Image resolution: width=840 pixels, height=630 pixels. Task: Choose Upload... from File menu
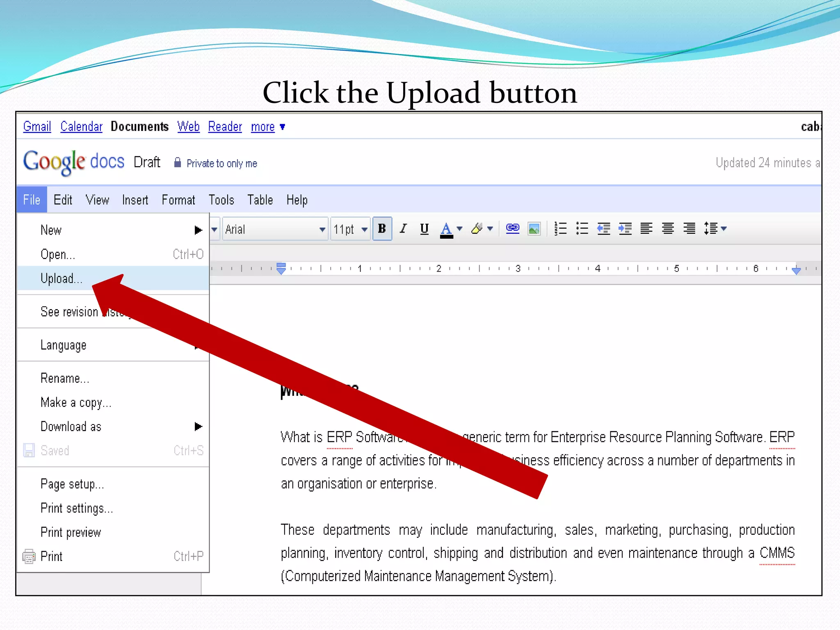[113, 278]
